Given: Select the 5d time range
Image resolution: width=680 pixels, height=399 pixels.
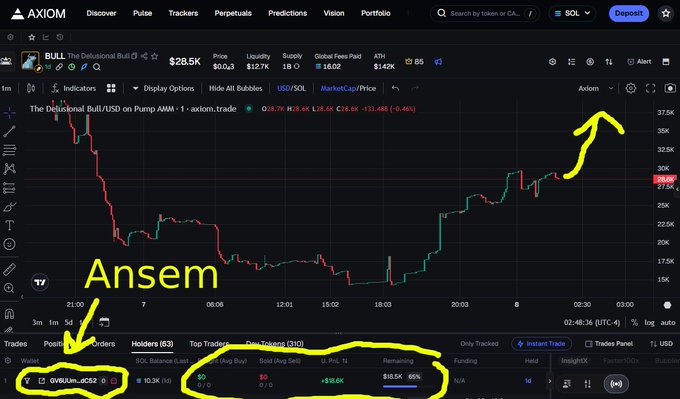Looking at the screenshot, I should click(69, 323).
